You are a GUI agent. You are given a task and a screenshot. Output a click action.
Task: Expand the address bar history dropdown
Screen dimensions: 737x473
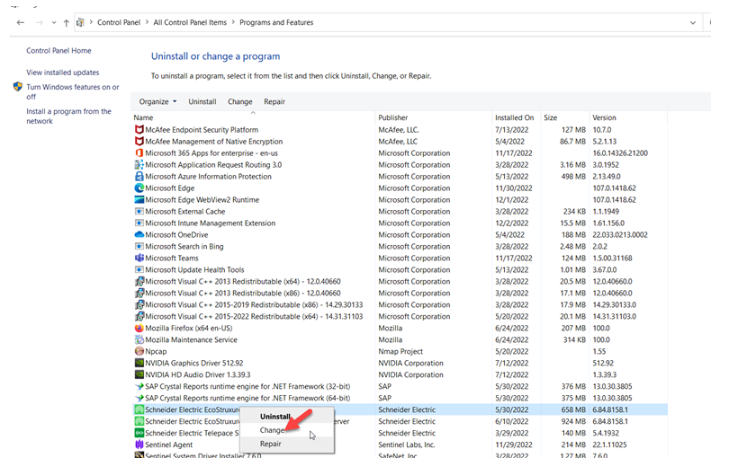(x=693, y=23)
